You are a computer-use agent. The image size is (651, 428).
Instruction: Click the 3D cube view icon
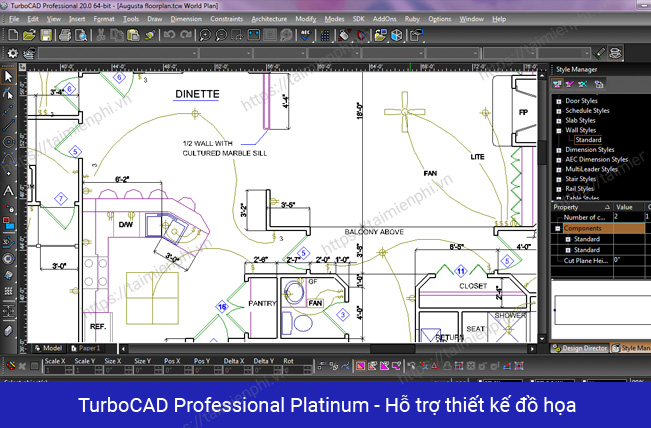tap(397, 35)
